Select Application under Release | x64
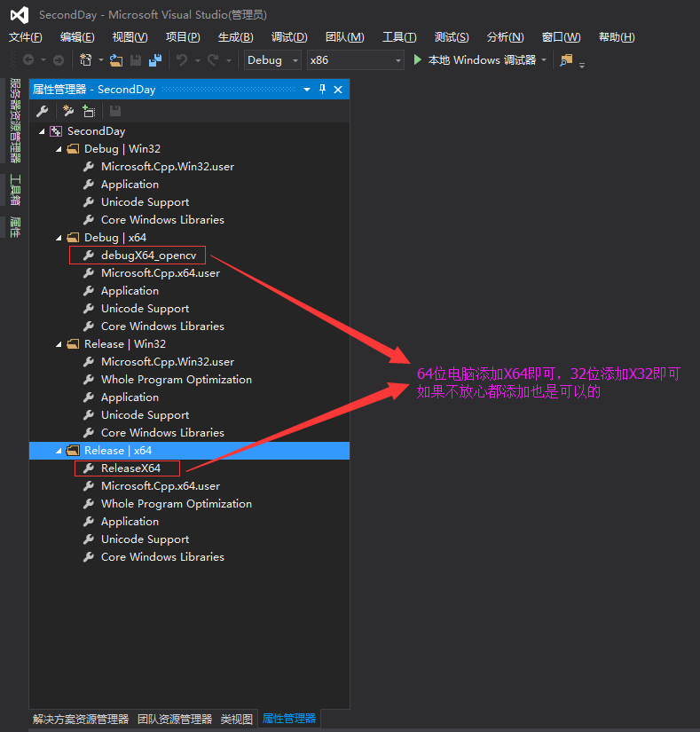The height and width of the screenshot is (732, 700). 130,522
